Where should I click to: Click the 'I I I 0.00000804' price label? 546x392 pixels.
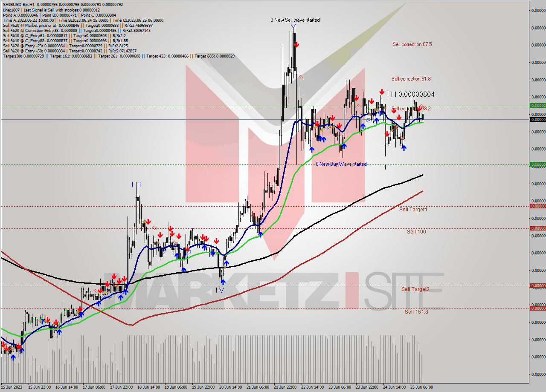point(412,94)
